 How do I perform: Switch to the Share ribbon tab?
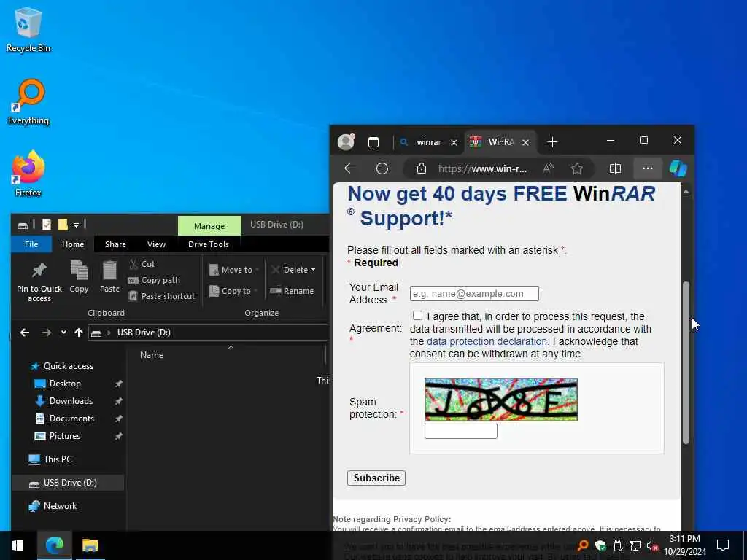click(x=116, y=244)
